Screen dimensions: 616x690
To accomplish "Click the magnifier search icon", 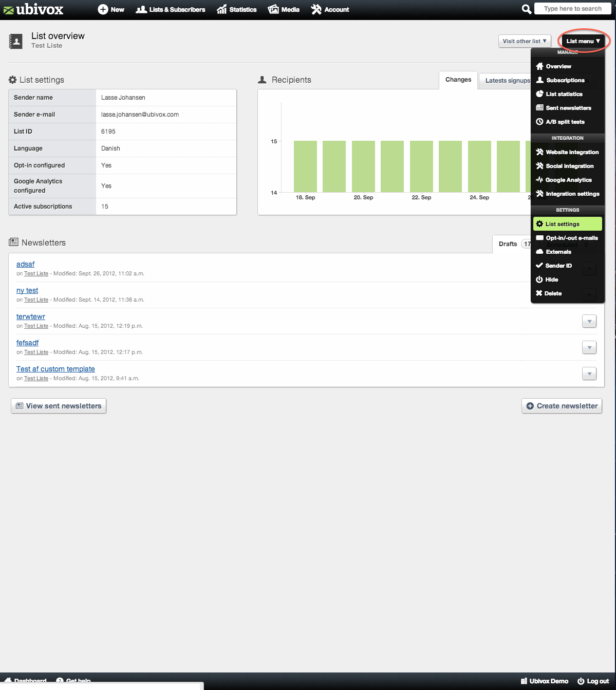I will [526, 9].
